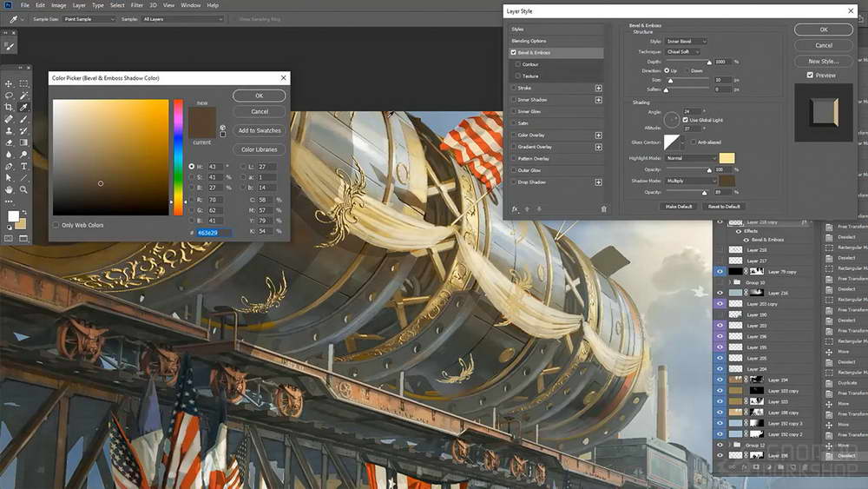The image size is (868, 489).
Task: Open Sample Size dropdown
Action: (x=89, y=19)
